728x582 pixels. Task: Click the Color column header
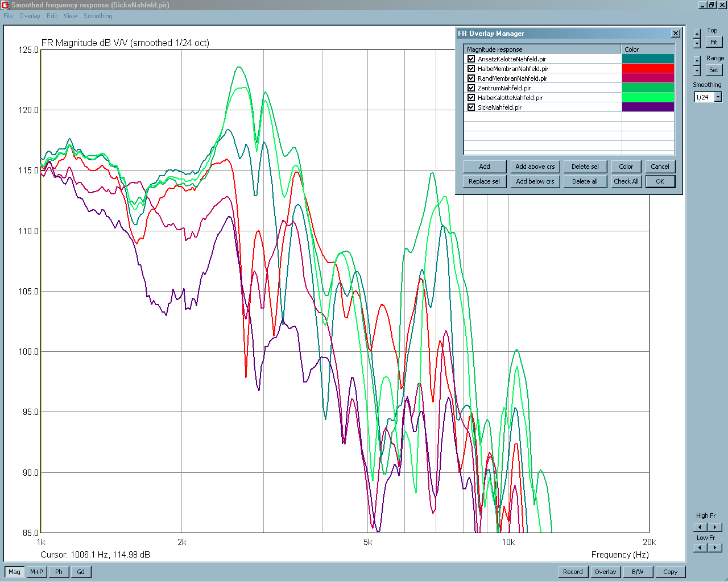click(648, 49)
